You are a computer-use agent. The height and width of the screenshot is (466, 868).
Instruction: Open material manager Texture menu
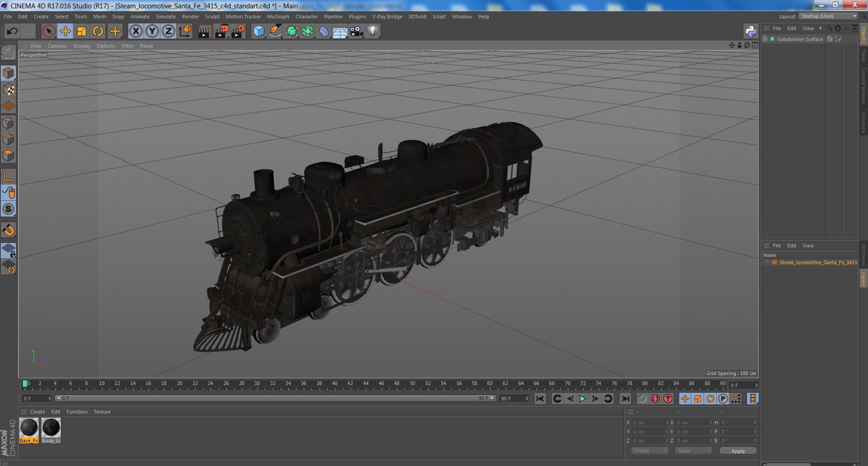(x=102, y=412)
